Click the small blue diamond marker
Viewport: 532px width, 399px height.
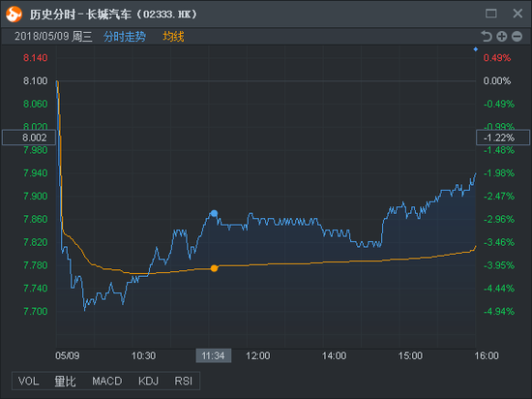pos(476,49)
